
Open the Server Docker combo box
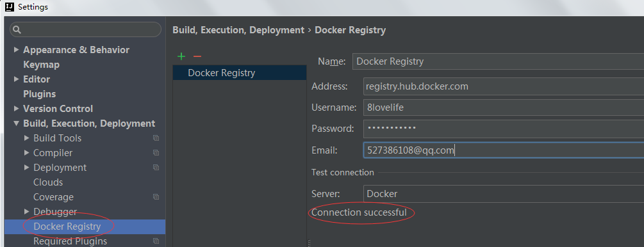[x=504, y=194]
